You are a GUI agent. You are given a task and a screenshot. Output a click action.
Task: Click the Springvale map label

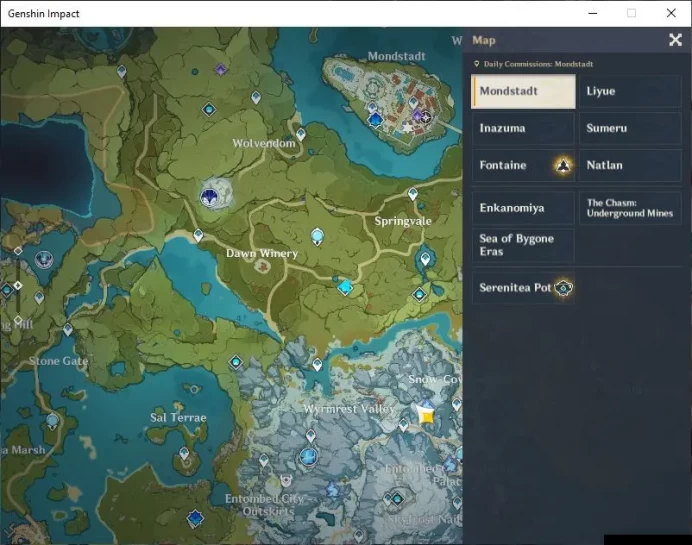point(403,221)
